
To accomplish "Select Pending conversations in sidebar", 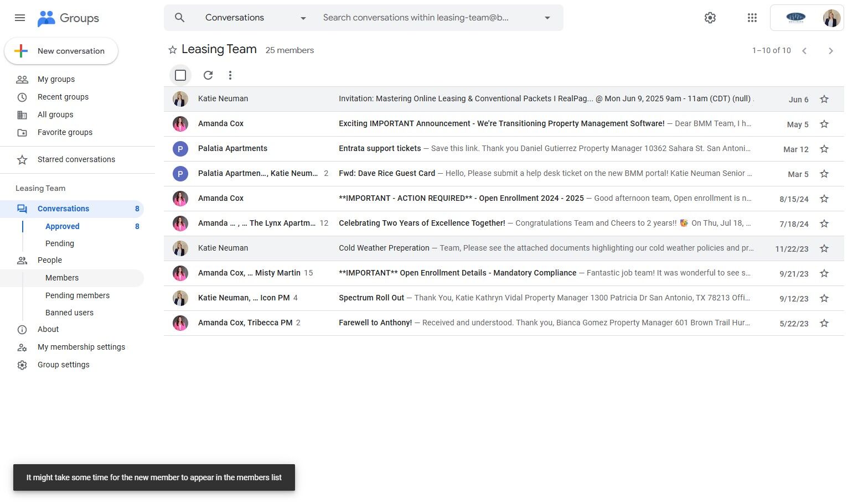I will (60, 243).
